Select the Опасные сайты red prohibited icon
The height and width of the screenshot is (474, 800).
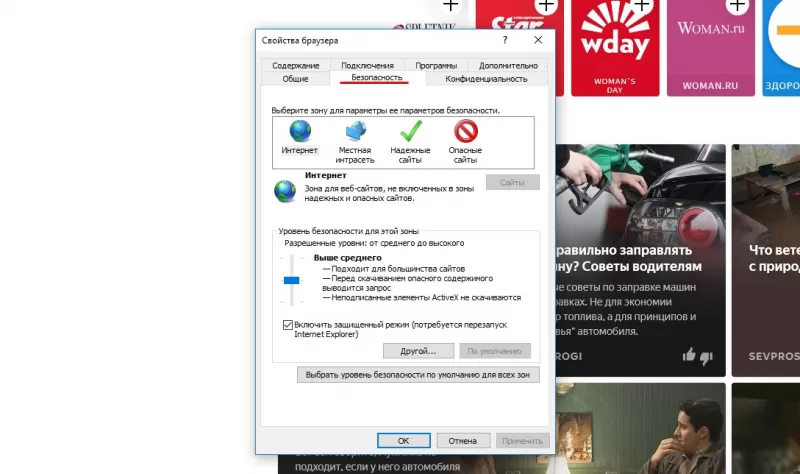point(466,131)
